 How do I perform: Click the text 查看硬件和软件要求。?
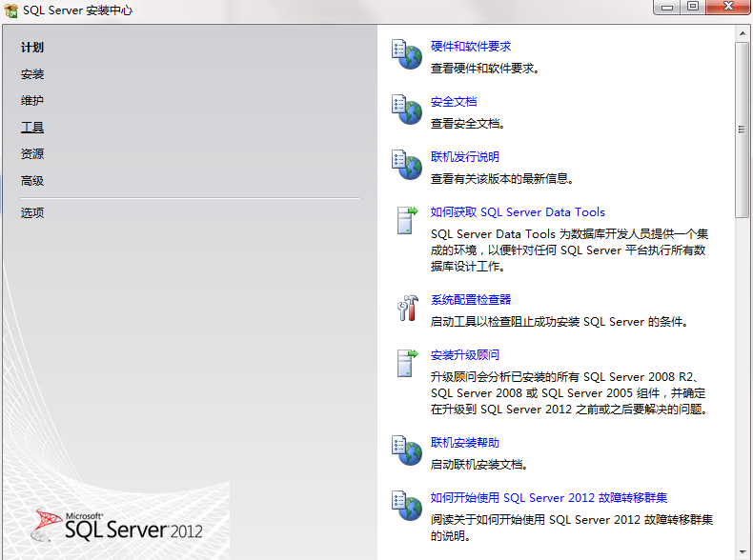(x=485, y=69)
